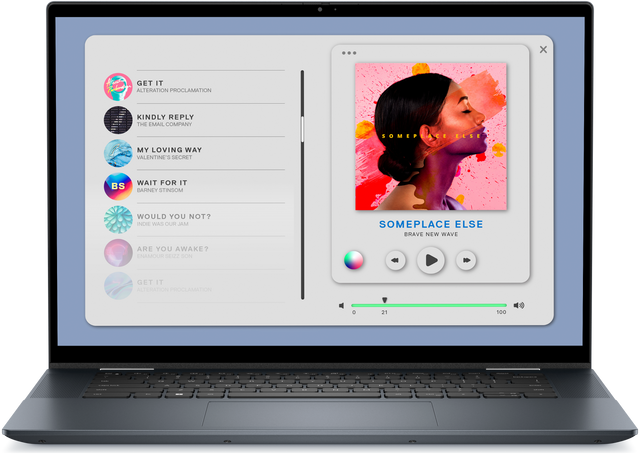Open the three-dot options menu
Screen dimensions: 640x454
click(348, 53)
